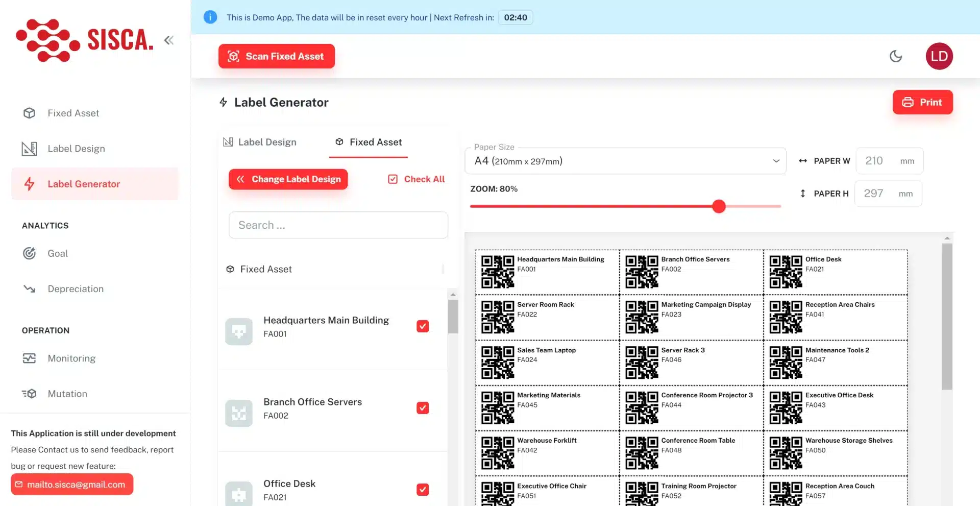This screenshot has width=980, height=506.
Task: Click QR code for Warehouse Storage Shelves label
Action: (786, 453)
